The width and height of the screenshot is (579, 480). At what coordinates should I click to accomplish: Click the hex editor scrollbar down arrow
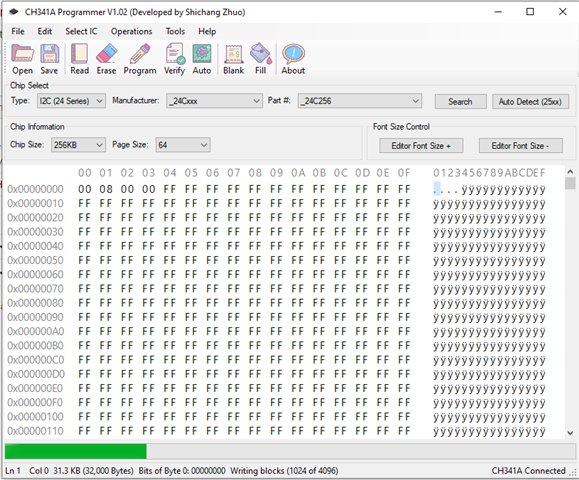click(x=571, y=433)
